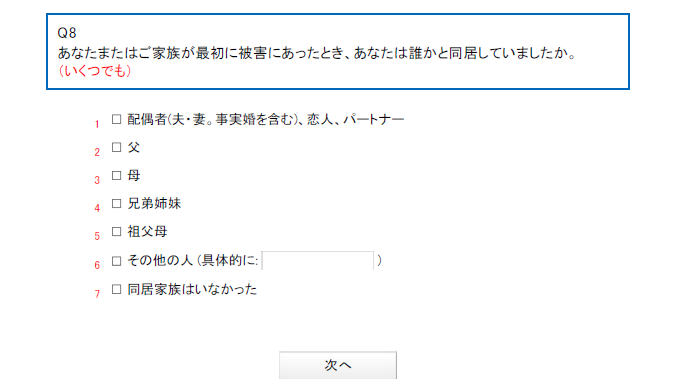Click the その他の人 label text
Image resolution: width=680 pixels, height=391 pixels.
point(160,261)
